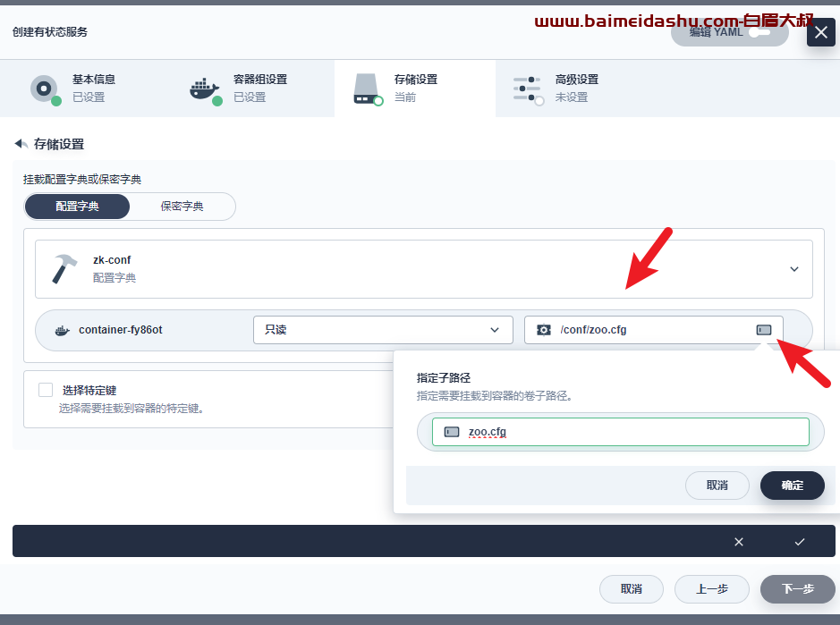Image resolution: width=840 pixels, height=625 pixels.
Task: Click 确定 in the sub-path popup
Action: click(x=793, y=486)
